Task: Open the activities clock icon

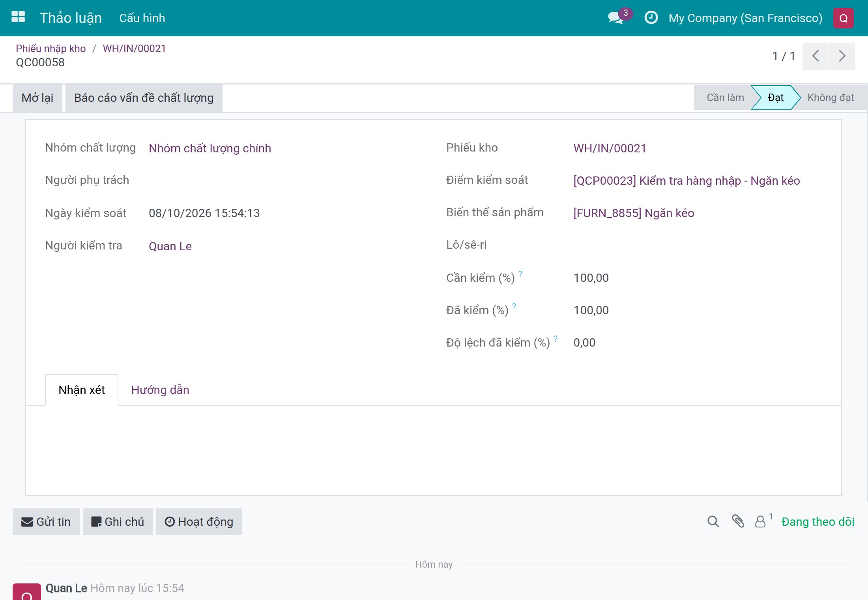Action: [651, 17]
